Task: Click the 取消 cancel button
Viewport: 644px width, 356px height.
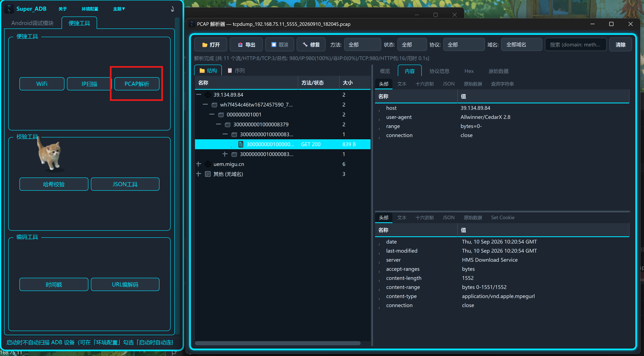Action: coord(280,44)
